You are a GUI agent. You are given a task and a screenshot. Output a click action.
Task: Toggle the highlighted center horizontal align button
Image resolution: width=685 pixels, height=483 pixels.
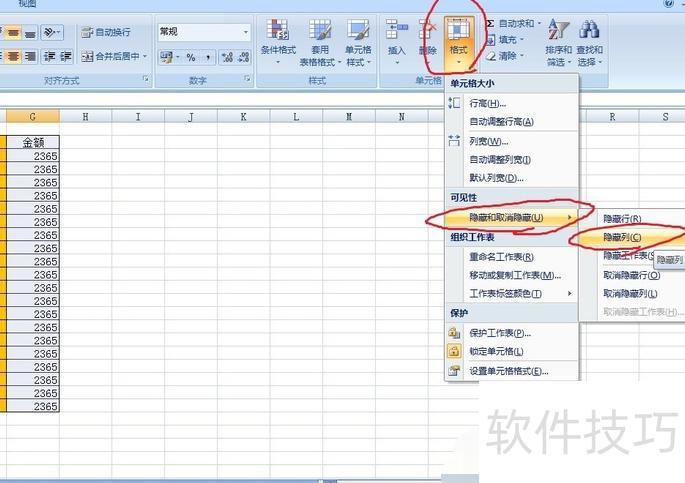coord(14,56)
